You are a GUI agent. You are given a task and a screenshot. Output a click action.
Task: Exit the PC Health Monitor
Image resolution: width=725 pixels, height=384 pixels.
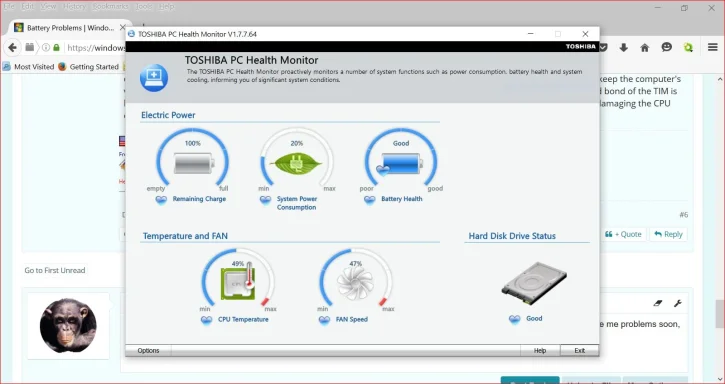[x=580, y=350]
